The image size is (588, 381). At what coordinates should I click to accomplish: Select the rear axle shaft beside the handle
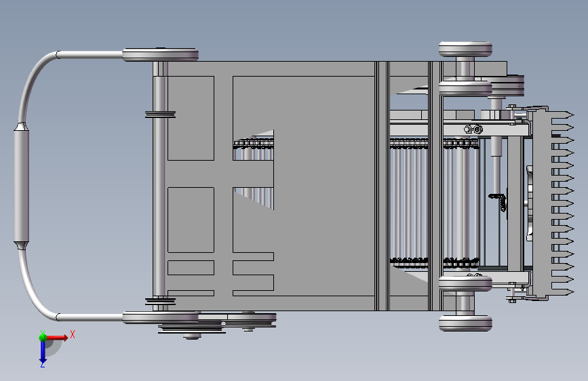(x=159, y=186)
